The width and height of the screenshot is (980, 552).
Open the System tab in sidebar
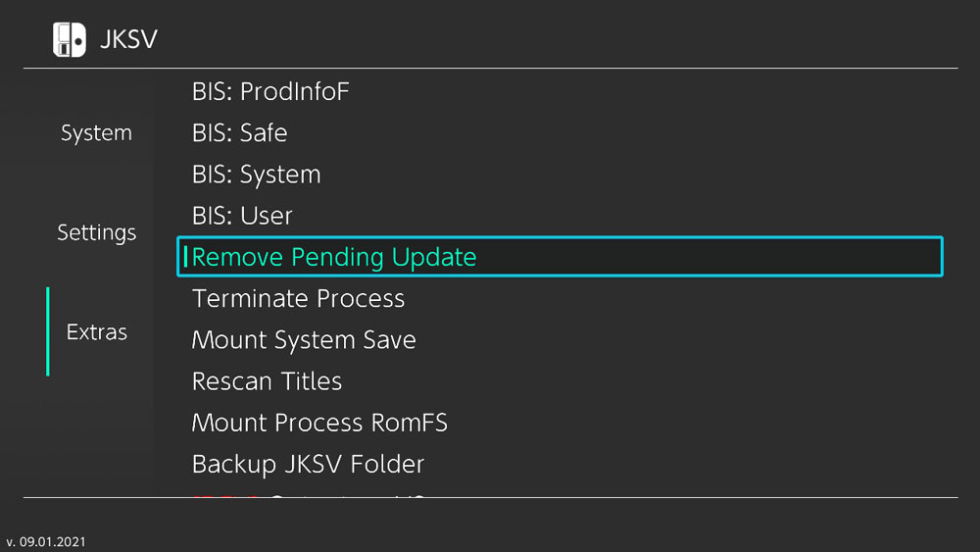point(96,133)
